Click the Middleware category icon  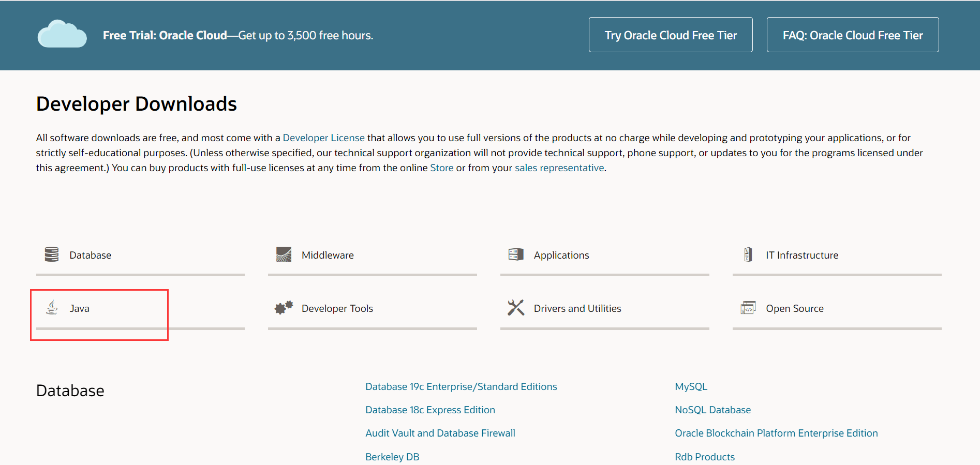pos(284,254)
